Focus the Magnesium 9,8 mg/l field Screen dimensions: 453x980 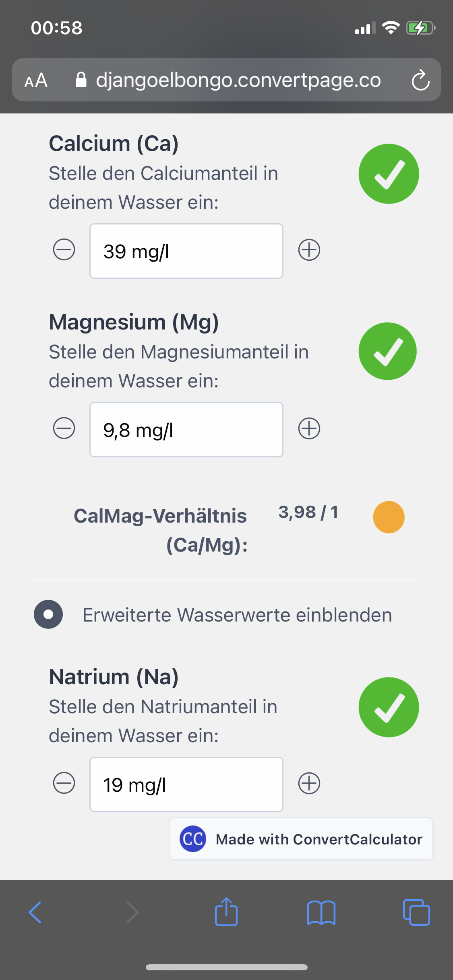coord(186,430)
